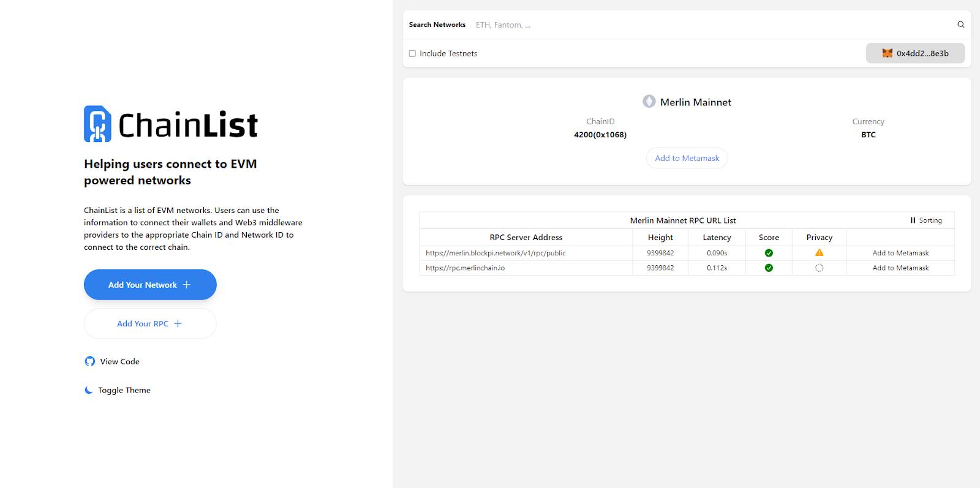Image resolution: width=980 pixels, height=488 pixels.
Task: Click Add to Metamask under Merlin Mainnet
Action: point(687,158)
